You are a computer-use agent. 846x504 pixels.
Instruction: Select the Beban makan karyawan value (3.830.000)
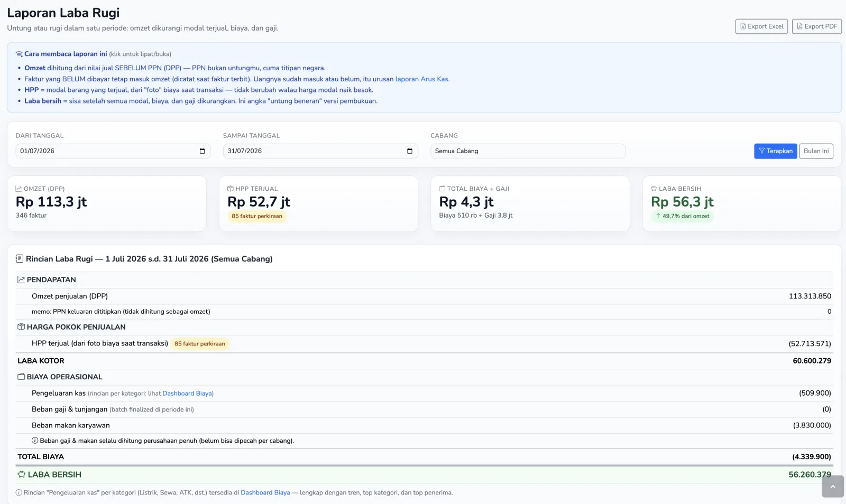point(812,425)
